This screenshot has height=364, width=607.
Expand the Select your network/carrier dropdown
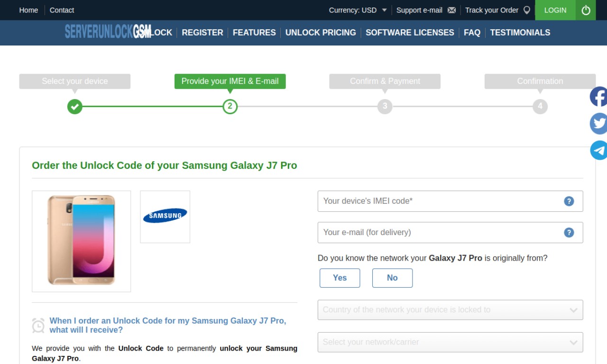click(x=450, y=342)
